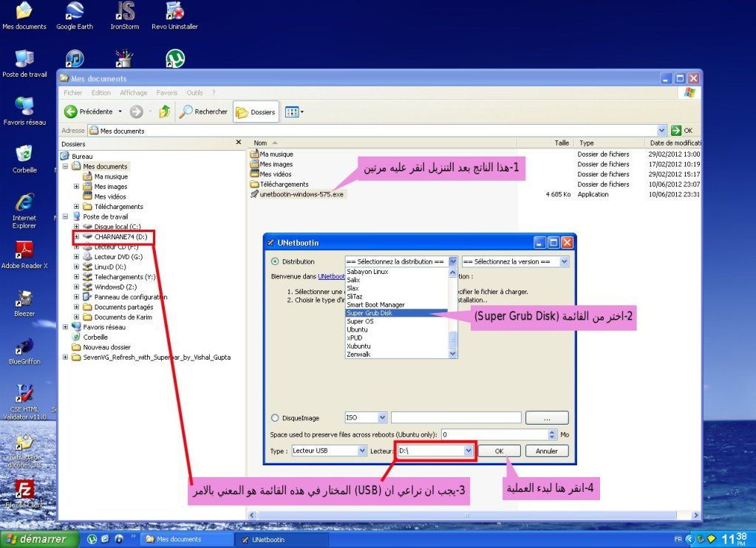Open the address bar dropdown arrow
756x548 pixels.
click(662, 130)
